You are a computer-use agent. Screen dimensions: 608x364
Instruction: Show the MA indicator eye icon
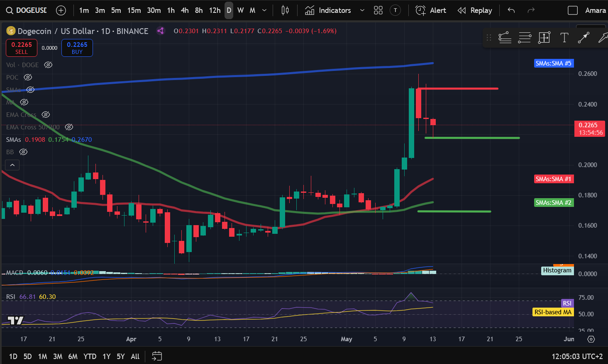[24, 102]
